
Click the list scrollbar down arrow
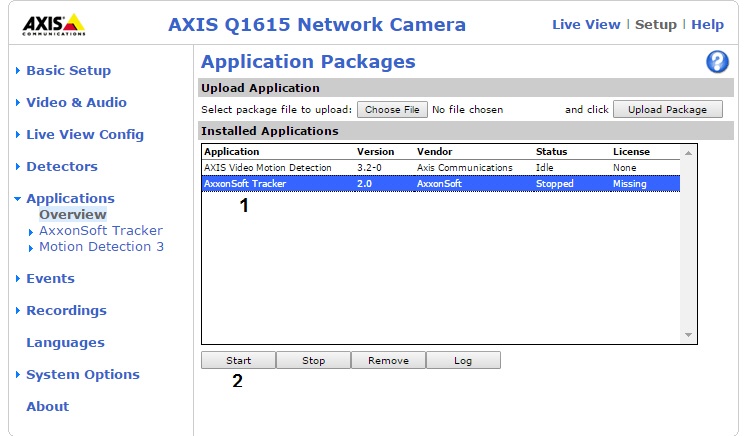point(687,335)
